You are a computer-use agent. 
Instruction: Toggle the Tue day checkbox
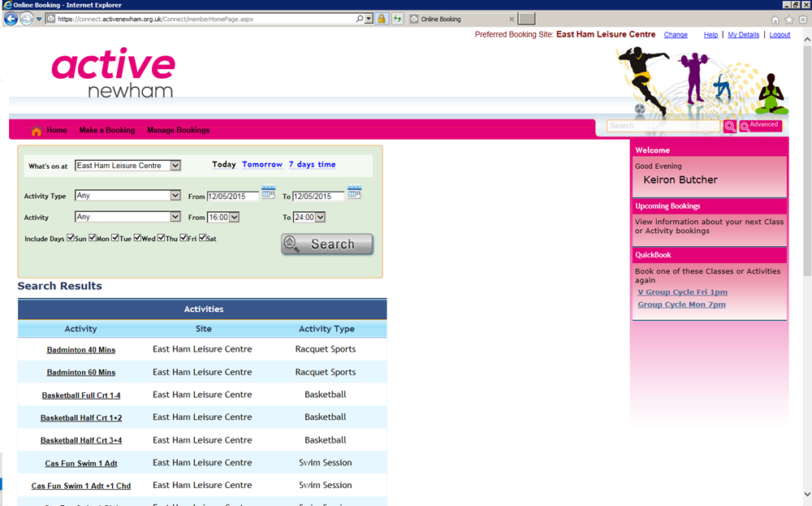click(115, 238)
